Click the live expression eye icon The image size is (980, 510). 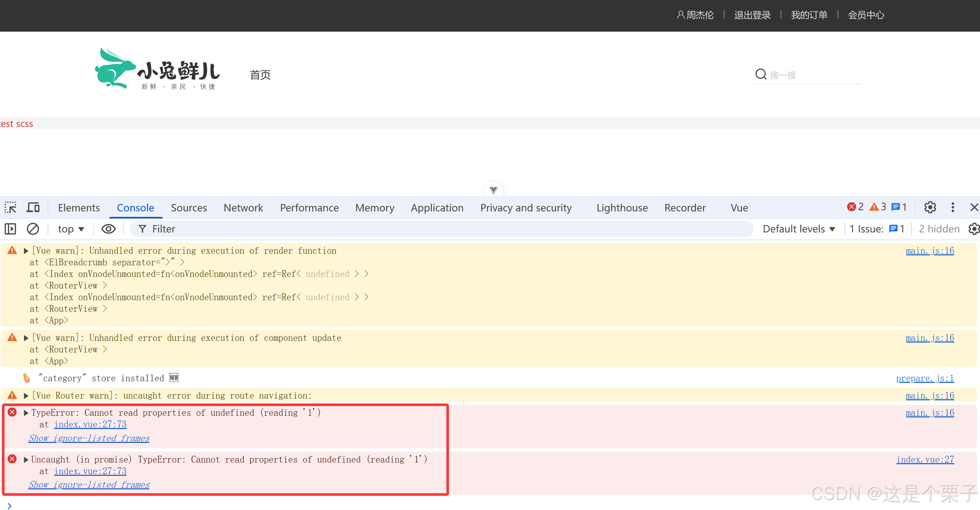(109, 229)
